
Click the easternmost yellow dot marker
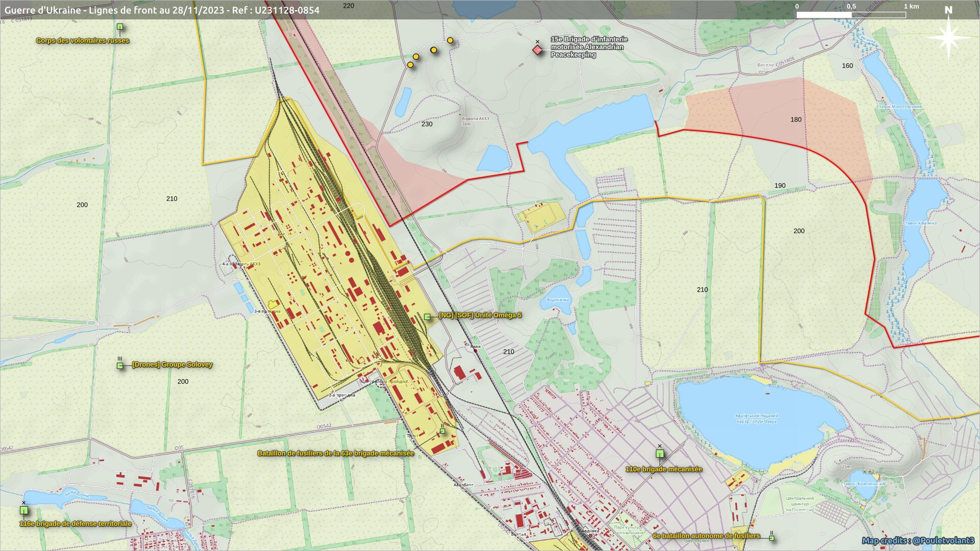coord(450,40)
